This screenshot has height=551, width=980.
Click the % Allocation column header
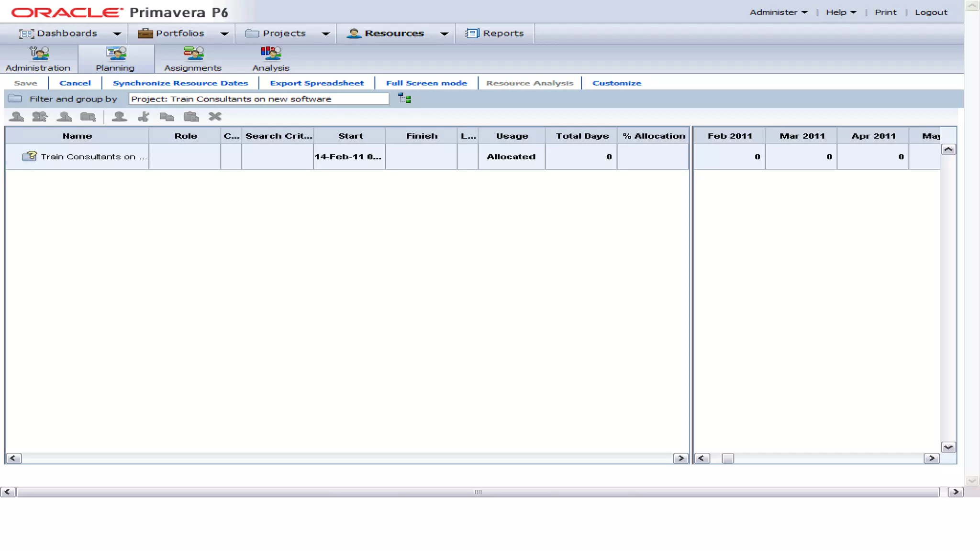[x=653, y=136]
